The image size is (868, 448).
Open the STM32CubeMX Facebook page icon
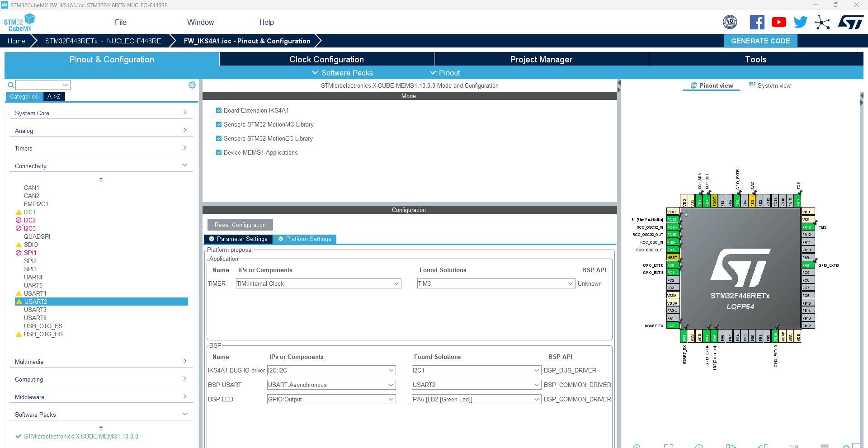(x=757, y=22)
